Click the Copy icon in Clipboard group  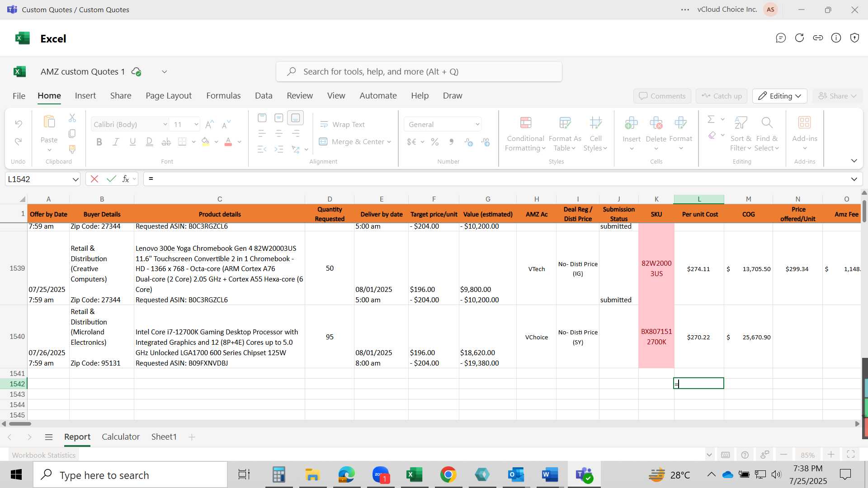tap(72, 133)
